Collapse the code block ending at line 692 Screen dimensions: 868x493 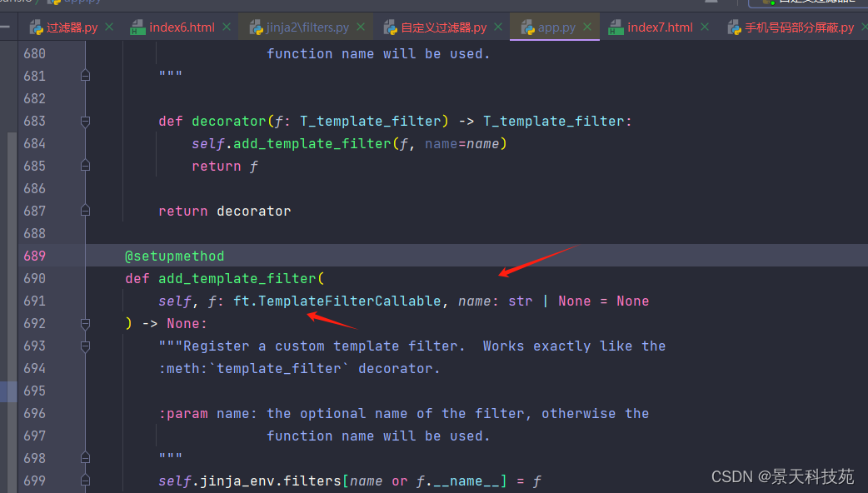85,324
